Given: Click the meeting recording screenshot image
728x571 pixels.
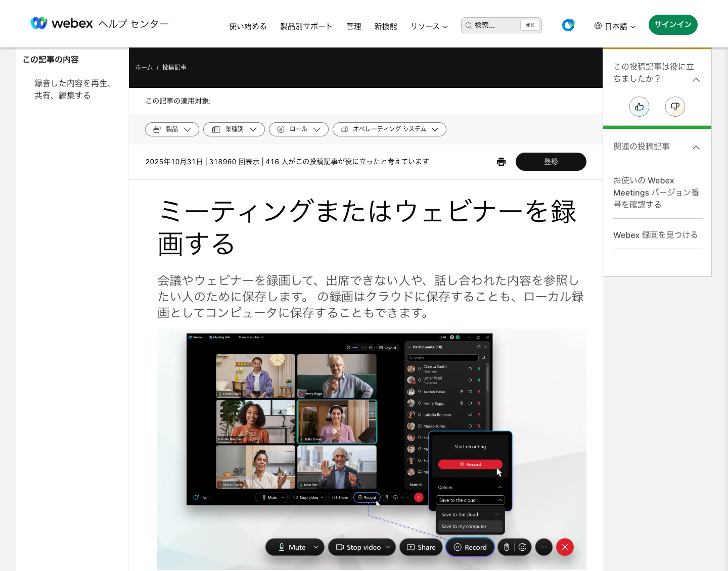Looking at the screenshot, I should point(372,450).
